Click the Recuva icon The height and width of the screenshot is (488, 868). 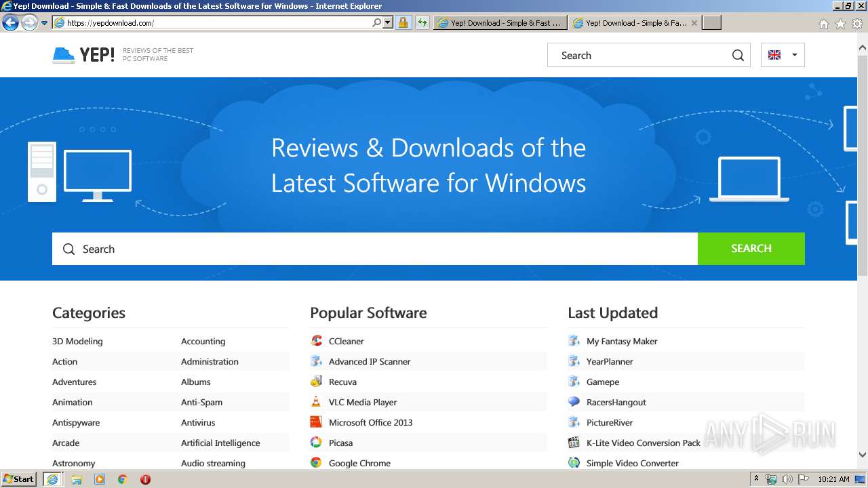pos(316,382)
